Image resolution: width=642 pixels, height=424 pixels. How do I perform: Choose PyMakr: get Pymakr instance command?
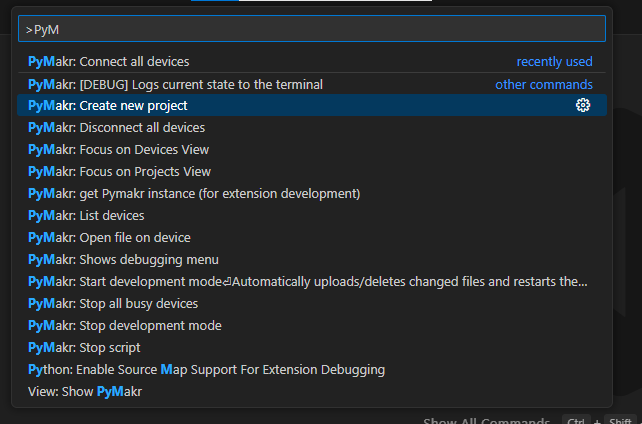coord(194,194)
